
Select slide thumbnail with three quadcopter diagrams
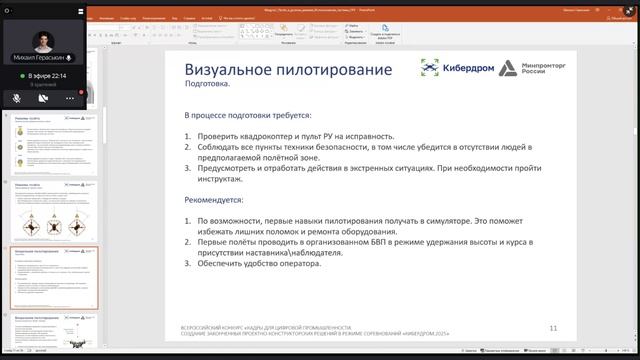(54, 211)
